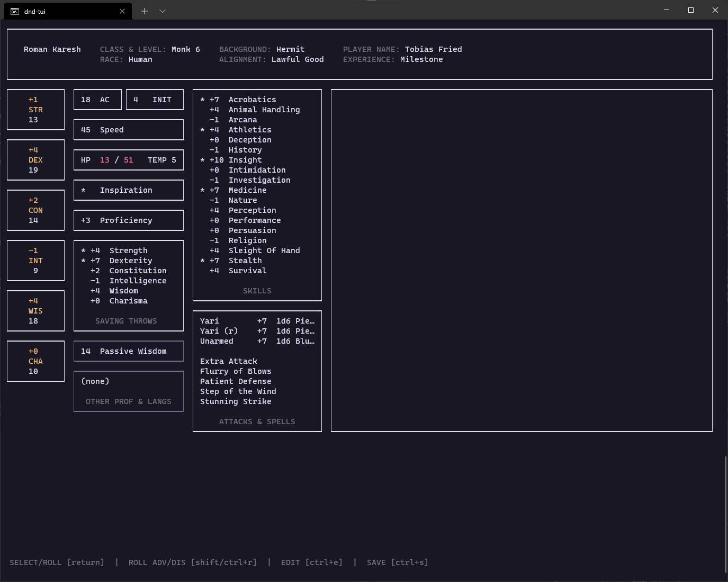Roll the Perception skill

[x=257, y=210]
